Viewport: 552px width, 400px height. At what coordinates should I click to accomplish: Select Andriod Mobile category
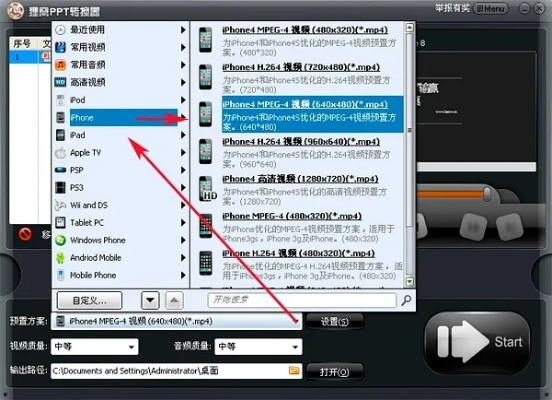(120, 258)
